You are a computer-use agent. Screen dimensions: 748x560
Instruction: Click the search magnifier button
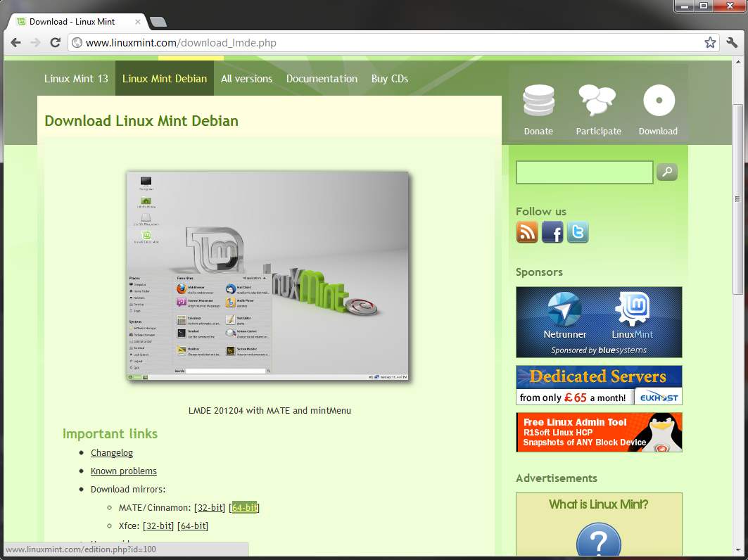click(x=667, y=172)
